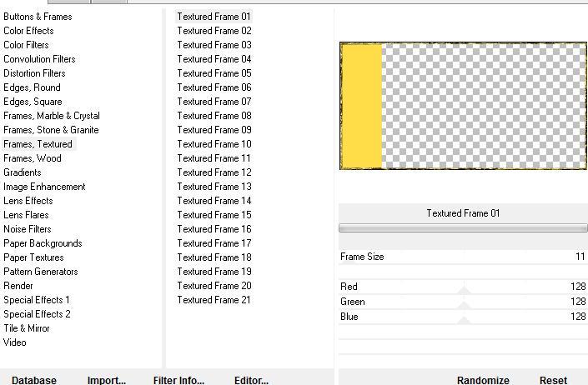Image resolution: width=588 pixels, height=385 pixels.
Task: Pick Textured Frame 05 filter
Action: click(x=214, y=73)
